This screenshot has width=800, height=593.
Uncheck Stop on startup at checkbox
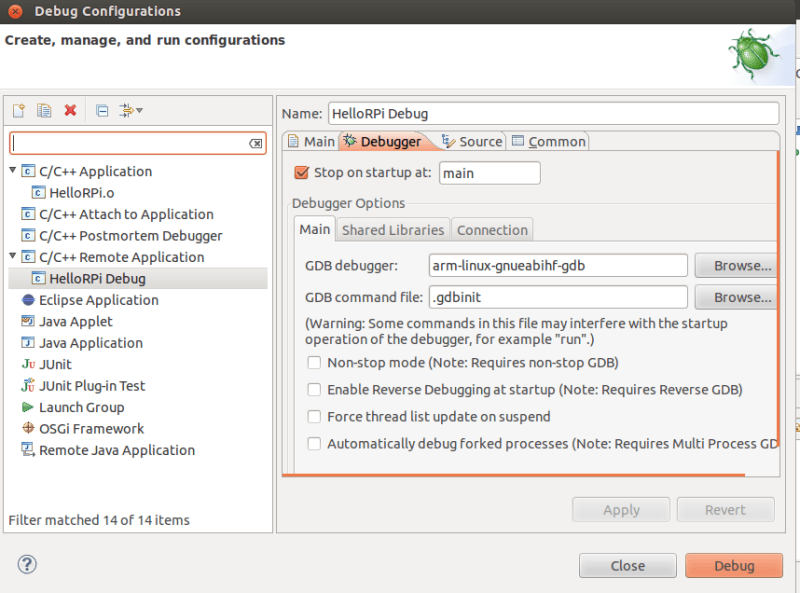point(302,172)
